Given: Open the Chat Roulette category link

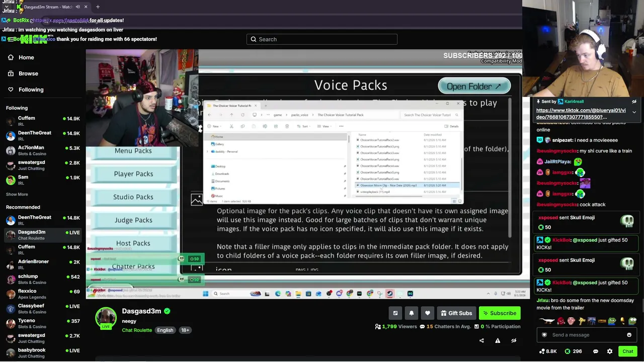Looking at the screenshot, I should 137,330.
